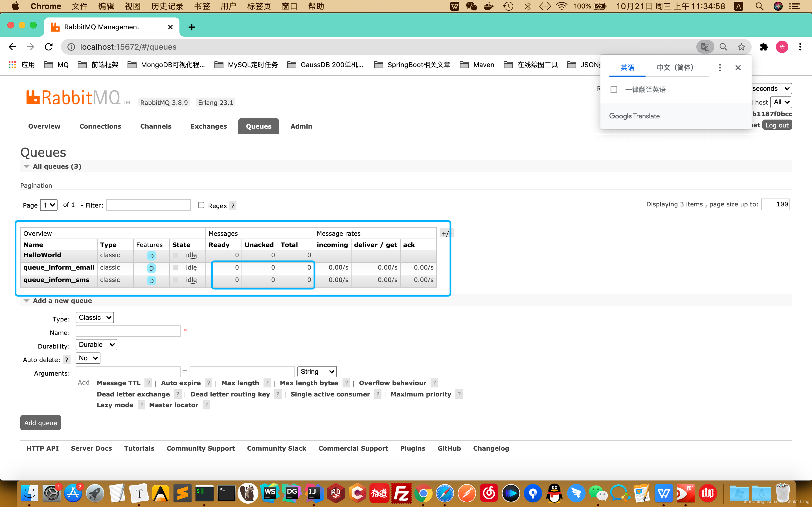
Task: Open the argument String type dropdown
Action: [x=317, y=372]
